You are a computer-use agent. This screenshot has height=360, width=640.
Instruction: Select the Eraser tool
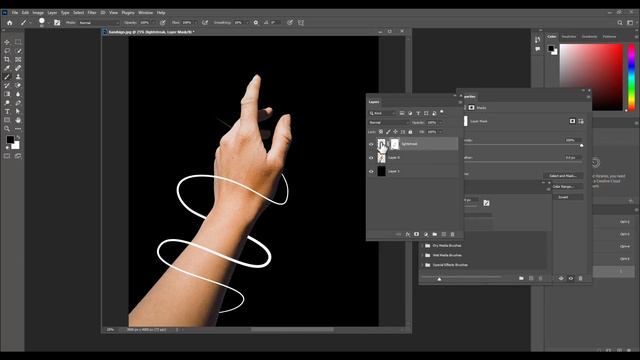18,85
